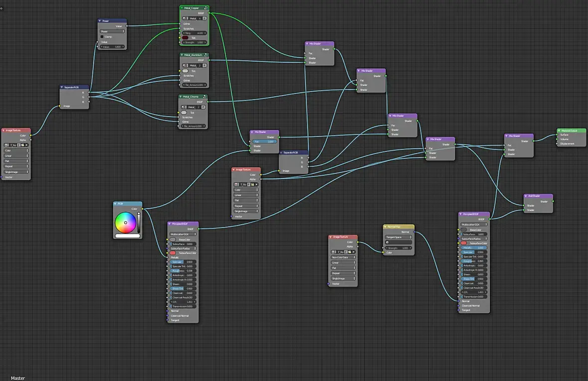The height and width of the screenshot is (381, 588).
Task: Click Strength 1.000 field in Normal Map
Action: pyautogui.click(x=399, y=248)
